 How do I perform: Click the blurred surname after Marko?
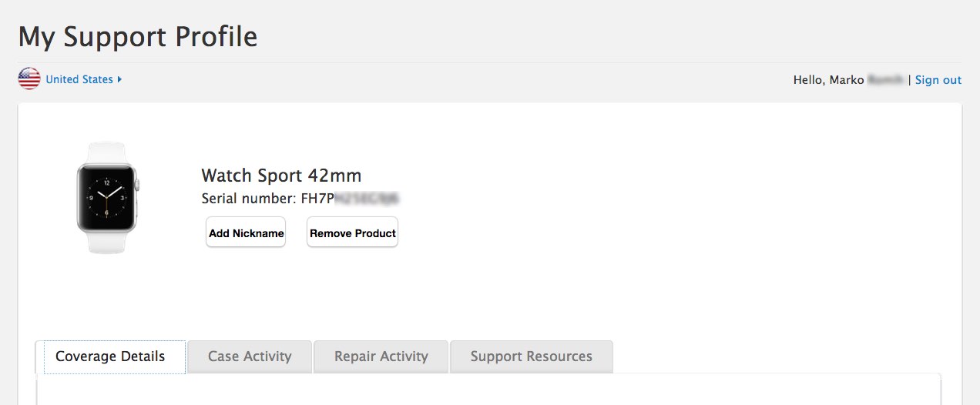[885, 80]
